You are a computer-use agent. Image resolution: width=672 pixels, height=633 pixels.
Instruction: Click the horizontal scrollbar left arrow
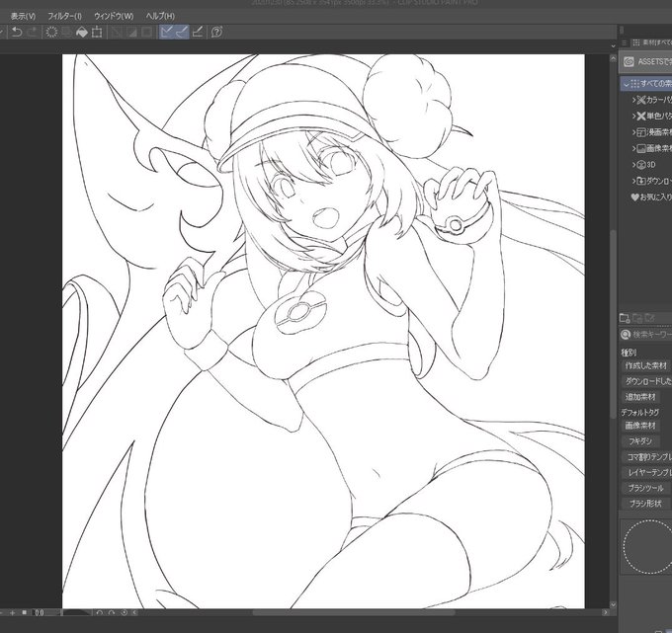point(135,613)
